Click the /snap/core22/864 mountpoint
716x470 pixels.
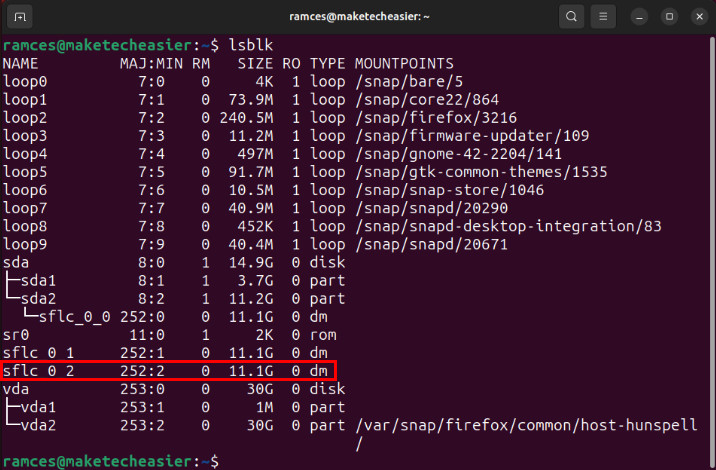(427, 100)
